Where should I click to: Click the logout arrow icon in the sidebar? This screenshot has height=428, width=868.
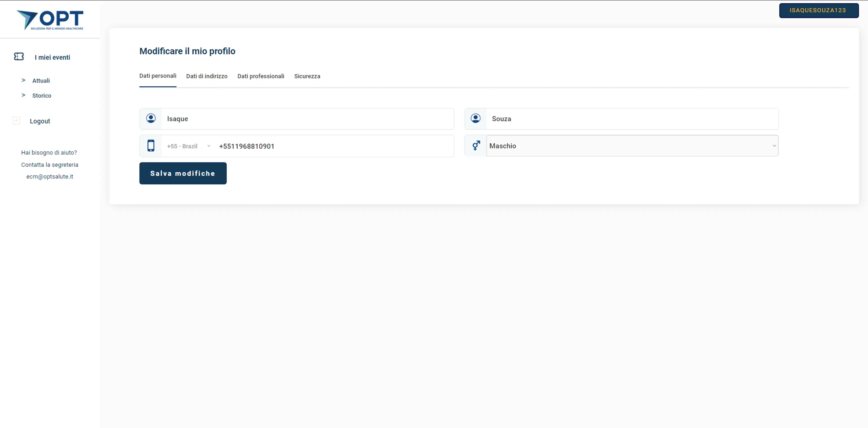tap(16, 121)
